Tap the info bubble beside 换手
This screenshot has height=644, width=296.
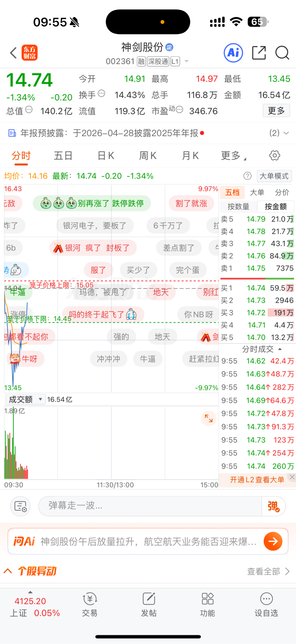click(x=101, y=93)
